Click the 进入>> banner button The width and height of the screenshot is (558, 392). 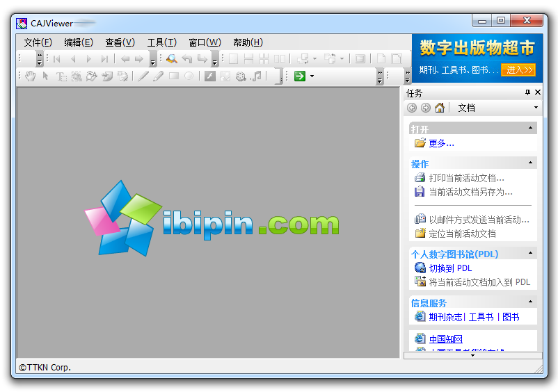point(518,70)
